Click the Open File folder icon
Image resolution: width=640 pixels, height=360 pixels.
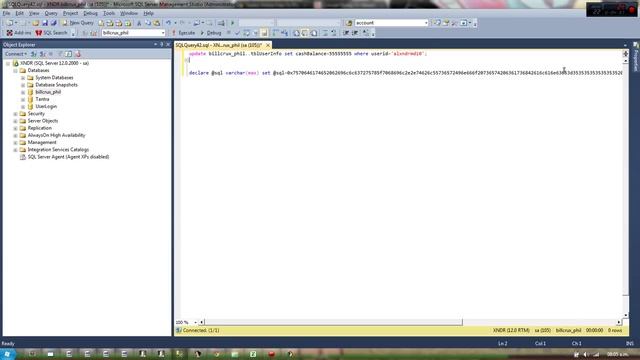[x=36, y=23]
